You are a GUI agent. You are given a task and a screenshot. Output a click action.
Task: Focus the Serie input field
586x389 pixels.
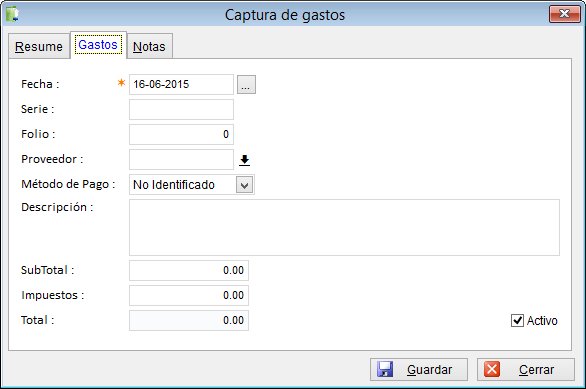click(181, 109)
